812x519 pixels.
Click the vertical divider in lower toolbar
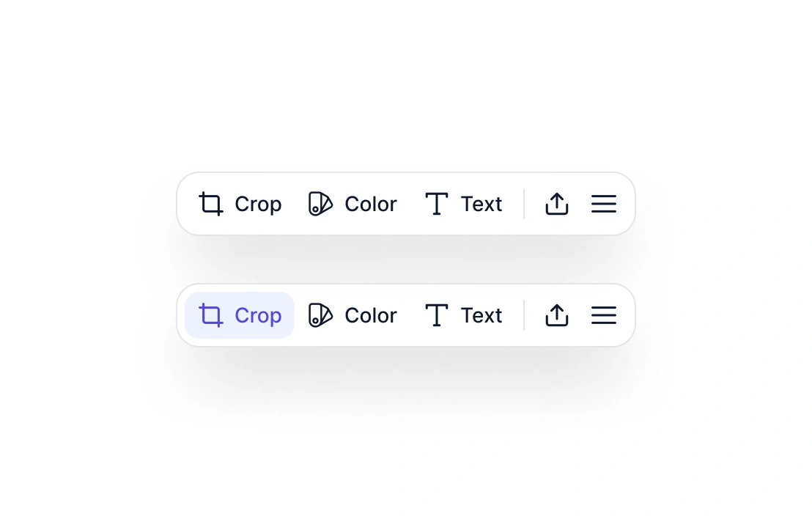pyautogui.click(x=524, y=315)
